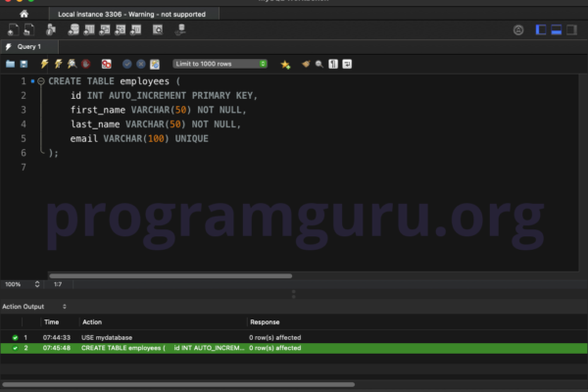Image resolution: width=588 pixels, height=392 pixels.
Task: Run explain plan for current statement
Action: pyautogui.click(x=72, y=64)
